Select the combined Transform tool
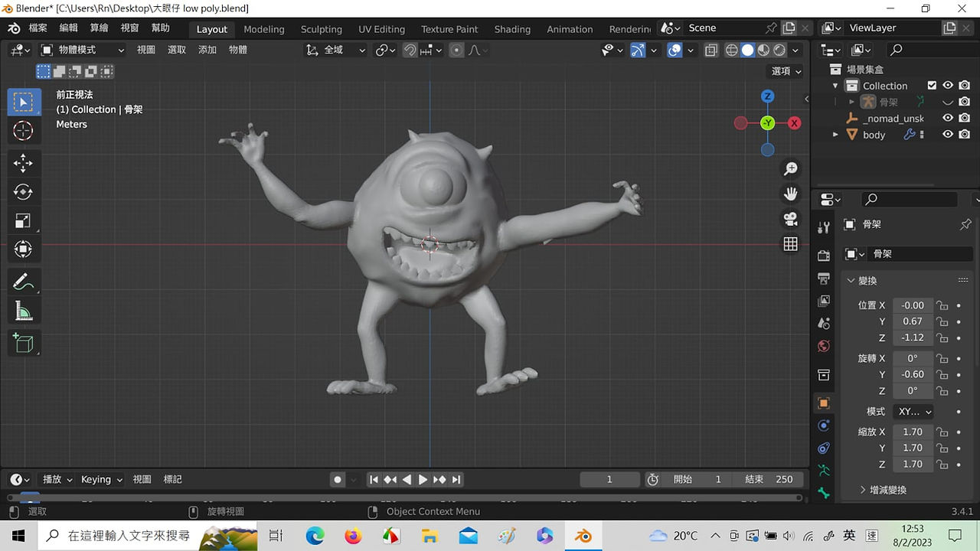Screen dimensions: 980x551 coord(24,249)
